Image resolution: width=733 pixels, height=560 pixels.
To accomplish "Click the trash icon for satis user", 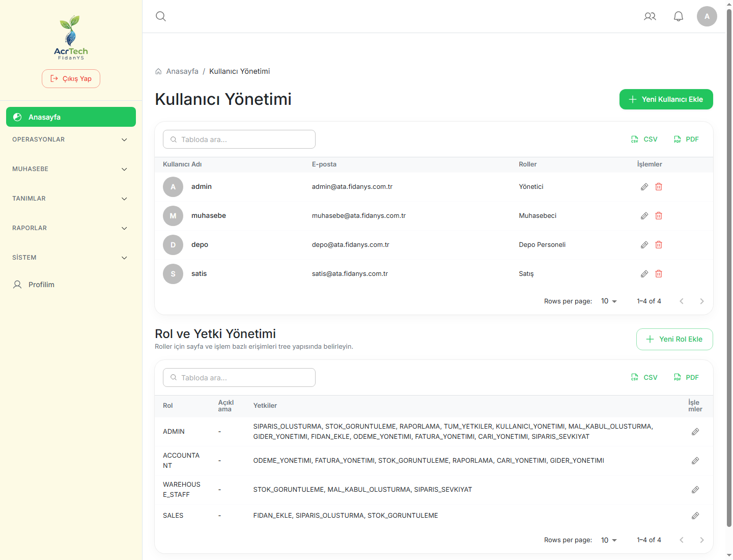I will pos(659,274).
